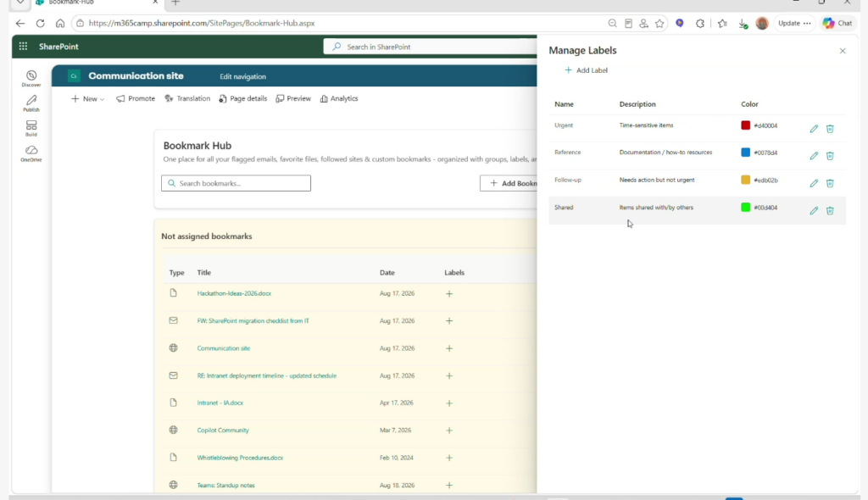Edit the Reference label with pencil icon
The image size is (868, 500).
[x=813, y=156]
